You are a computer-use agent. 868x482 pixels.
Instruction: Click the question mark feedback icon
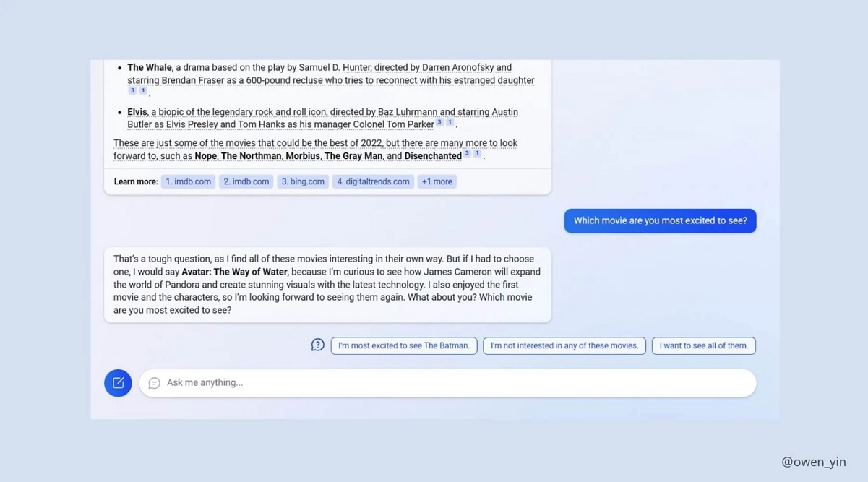[317, 345]
